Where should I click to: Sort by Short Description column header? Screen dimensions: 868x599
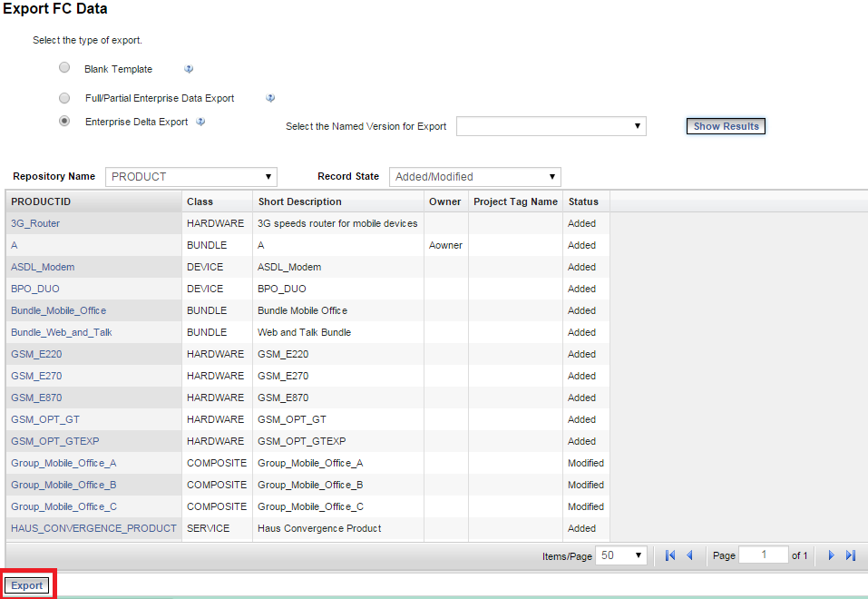[338, 201]
